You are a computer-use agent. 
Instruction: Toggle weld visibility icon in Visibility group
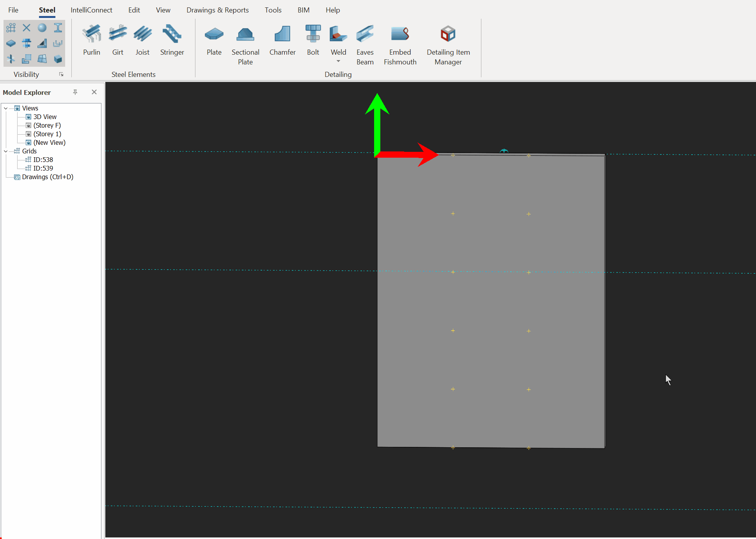click(42, 43)
